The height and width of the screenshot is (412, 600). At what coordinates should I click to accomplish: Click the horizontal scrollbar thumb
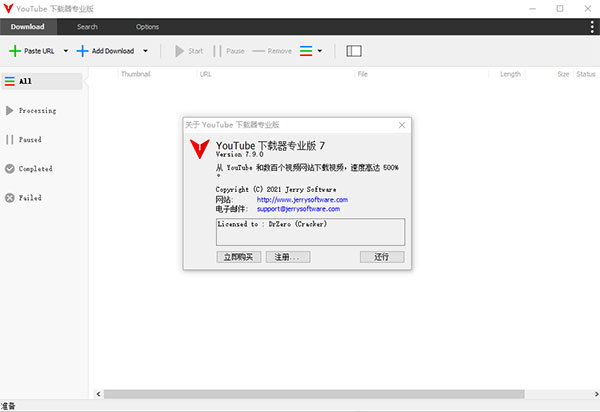314,394
